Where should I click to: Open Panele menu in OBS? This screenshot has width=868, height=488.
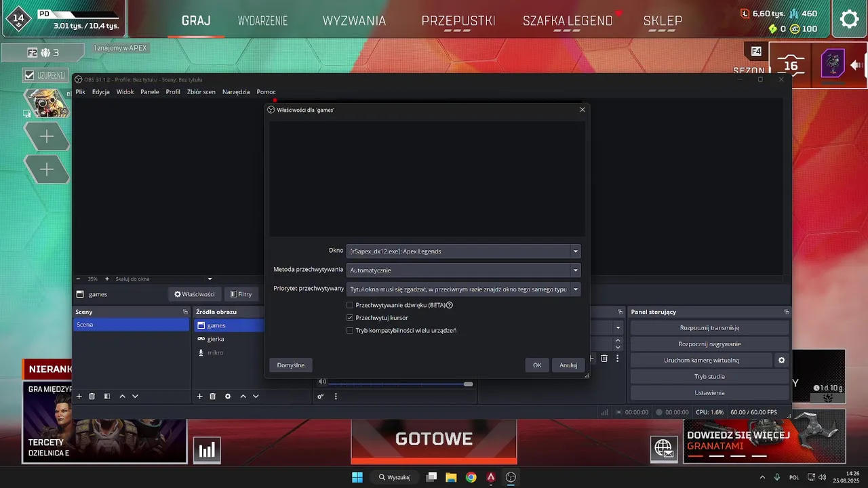(149, 91)
